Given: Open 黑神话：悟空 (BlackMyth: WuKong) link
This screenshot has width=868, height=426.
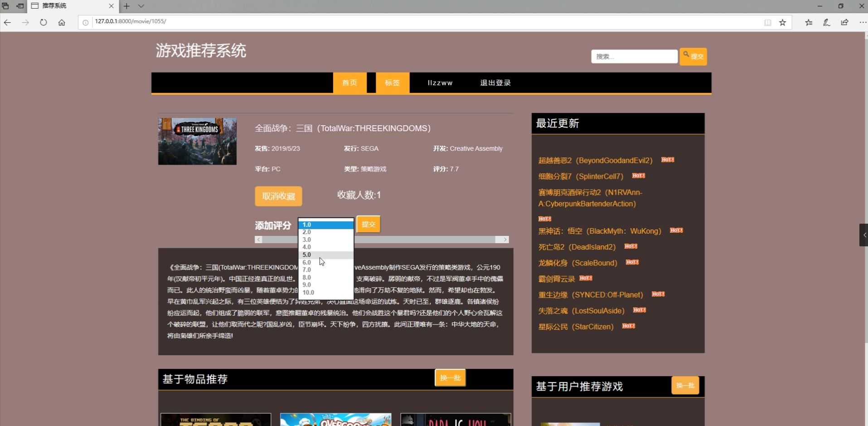Looking at the screenshot, I should [600, 231].
